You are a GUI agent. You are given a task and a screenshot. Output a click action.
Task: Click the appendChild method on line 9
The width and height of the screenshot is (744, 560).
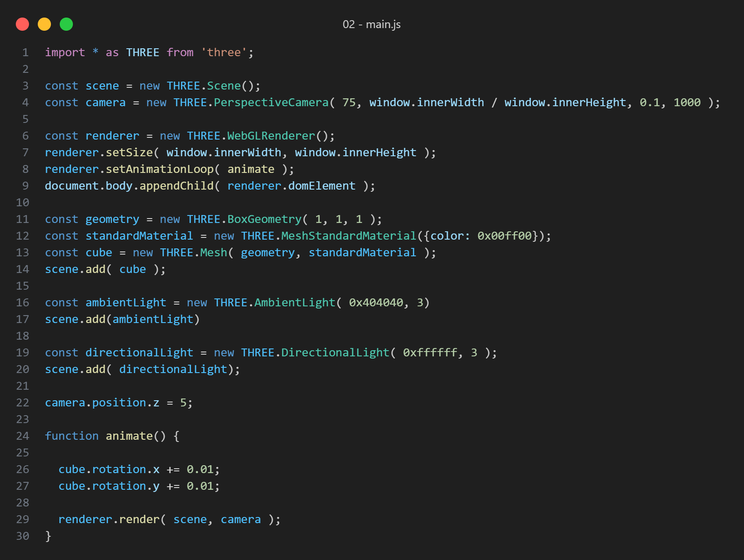pyautogui.click(x=176, y=186)
